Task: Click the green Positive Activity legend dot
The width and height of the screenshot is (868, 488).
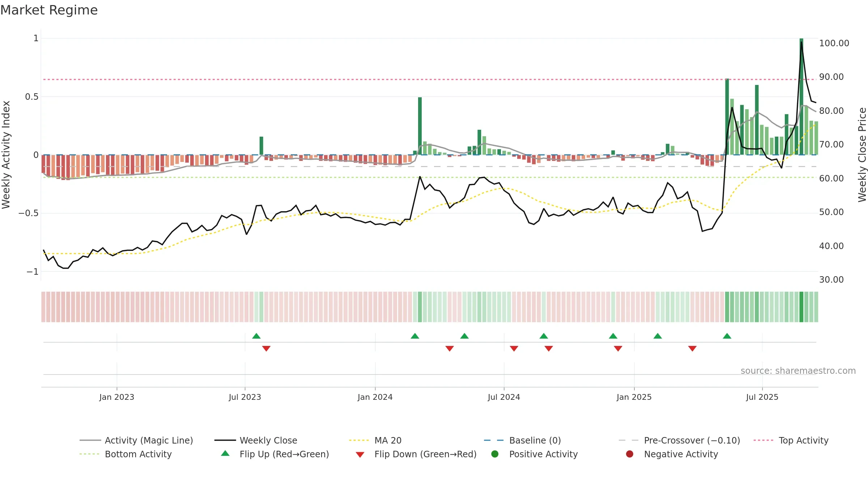Action: point(495,454)
